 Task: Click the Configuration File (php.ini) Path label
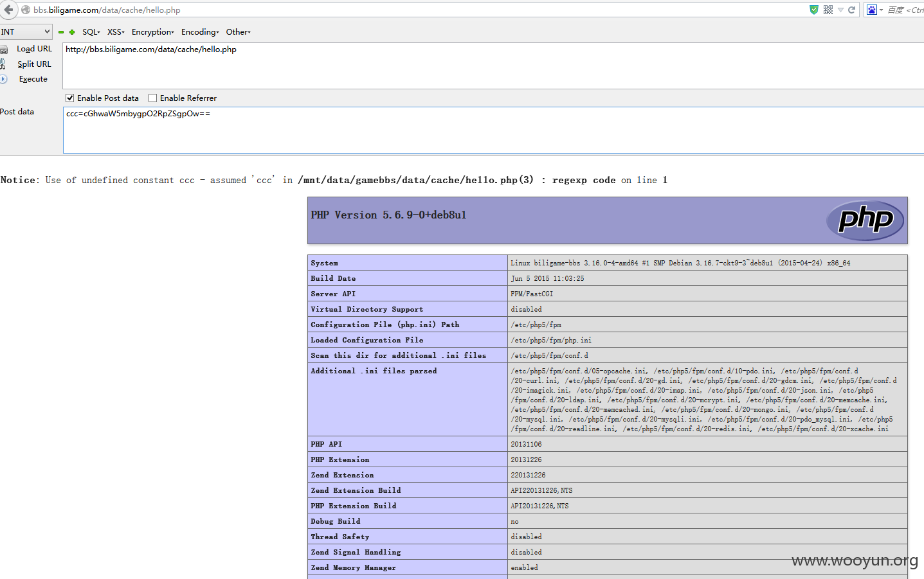point(385,325)
